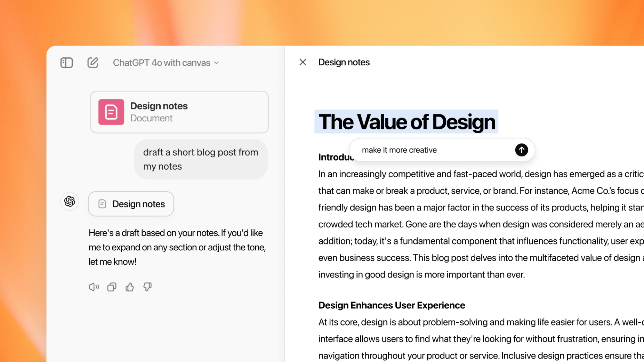Click the ChatGPT logo icon in chat
The width and height of the screenshot is (644, 362).
coord(70,201)
